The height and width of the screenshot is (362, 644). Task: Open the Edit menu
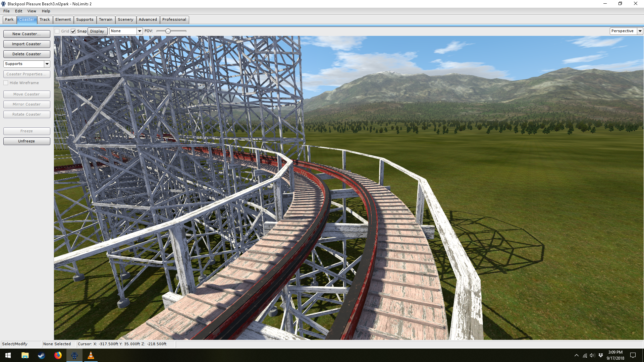[18, 11]
